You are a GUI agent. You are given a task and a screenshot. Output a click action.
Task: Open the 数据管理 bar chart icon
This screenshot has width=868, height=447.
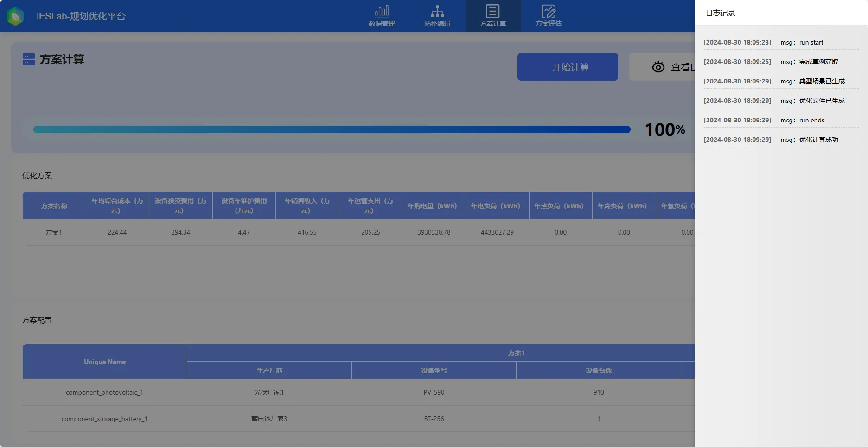point(382,11)
